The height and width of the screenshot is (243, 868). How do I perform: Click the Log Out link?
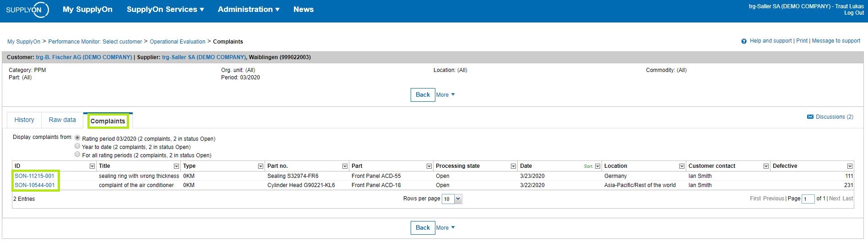click(854, 13)
